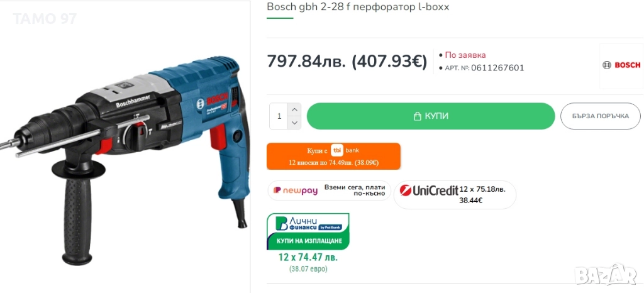Increase quantity with the up arrow

(294, 109)
